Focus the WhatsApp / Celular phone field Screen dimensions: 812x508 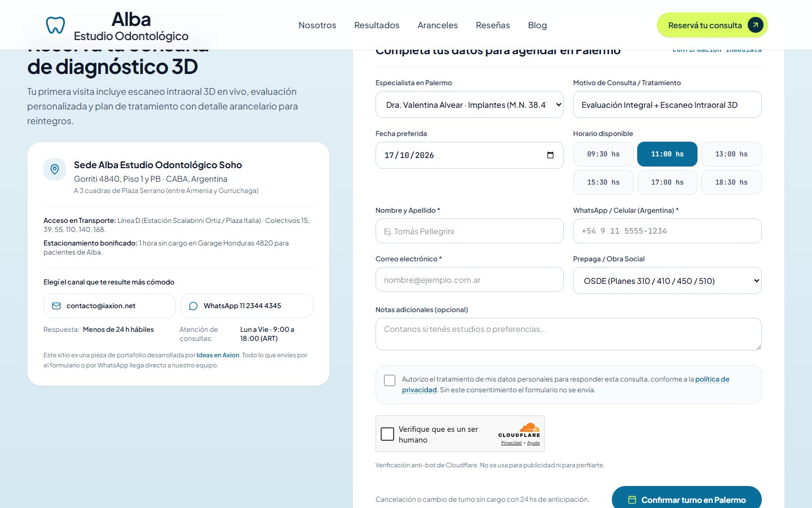[667, 231]
